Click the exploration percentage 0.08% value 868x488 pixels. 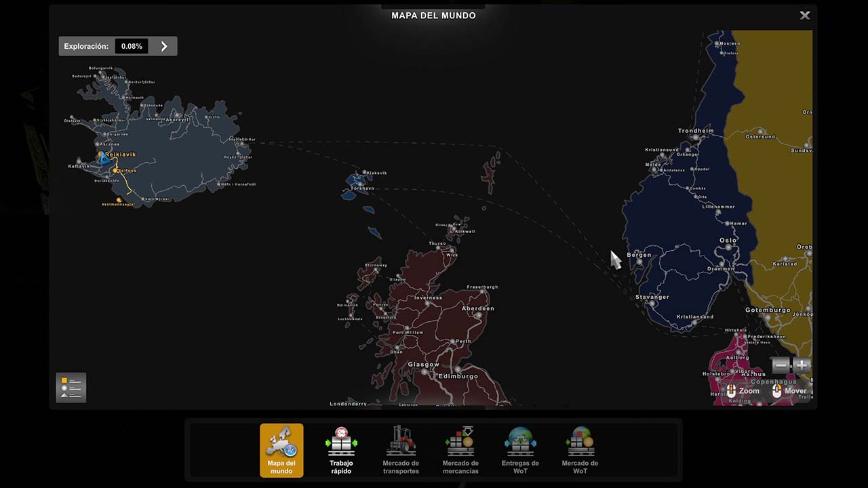click(132, 46)
